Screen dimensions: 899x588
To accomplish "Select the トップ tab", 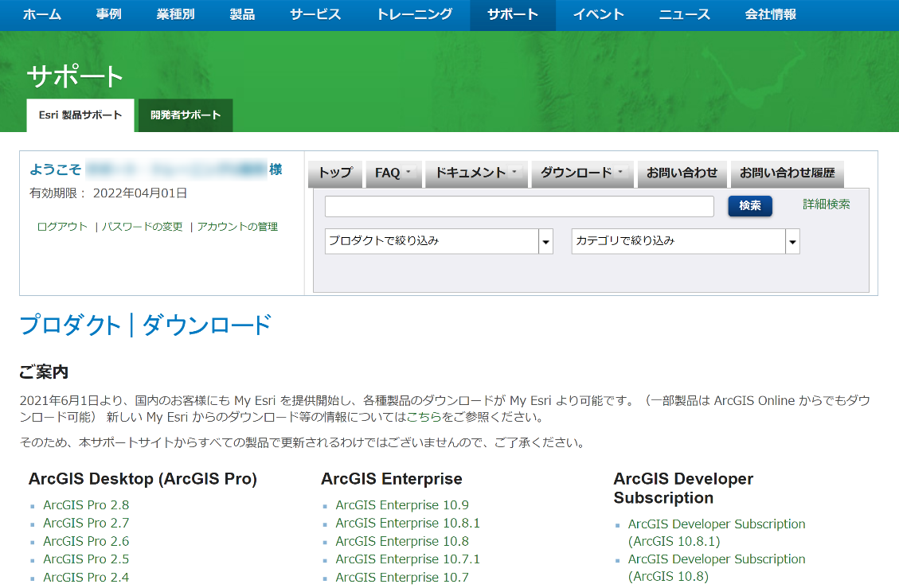I will tap(335, 173).
